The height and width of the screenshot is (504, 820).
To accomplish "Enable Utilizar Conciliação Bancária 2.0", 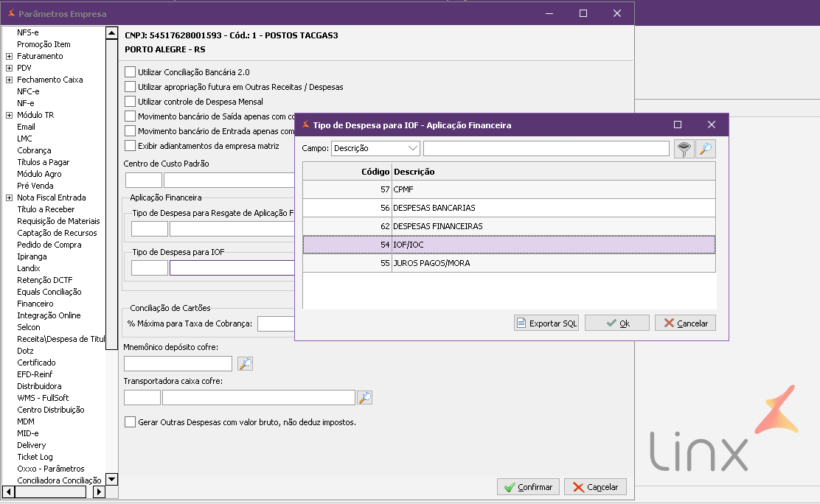I will [x=131, y=72].
